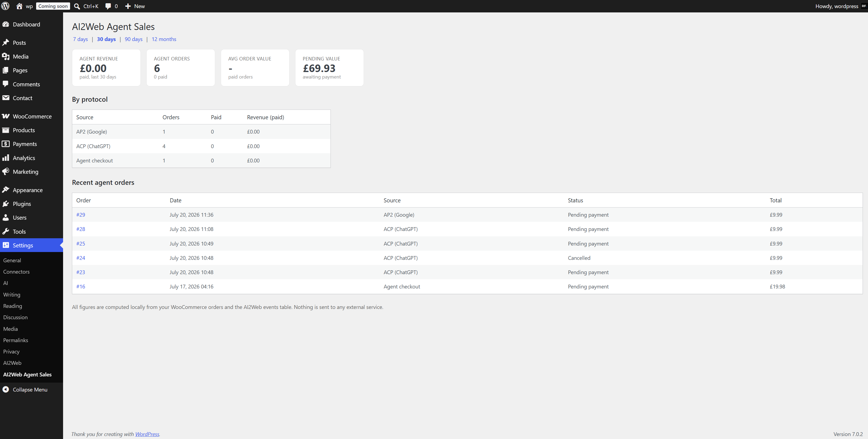Click the Contact envelope icon
Image resolution: width=868 pixels, height=439 pixels.
click(6, 98)
